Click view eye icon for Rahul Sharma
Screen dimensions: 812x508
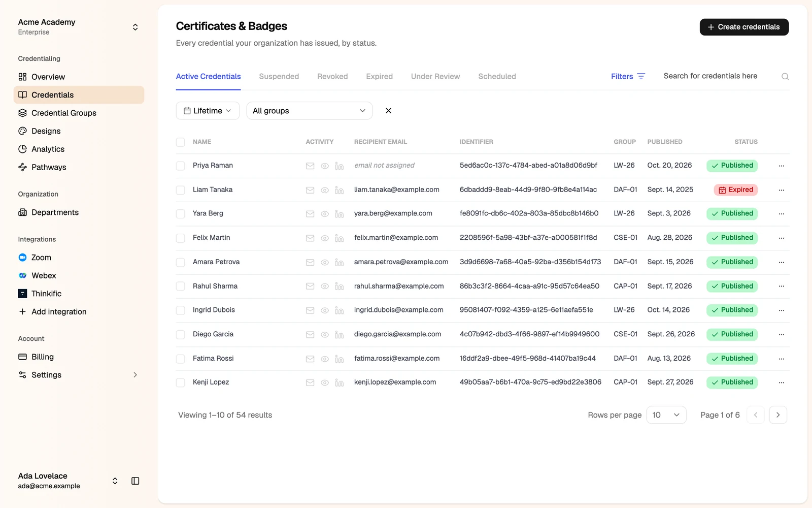click(325, 287)
